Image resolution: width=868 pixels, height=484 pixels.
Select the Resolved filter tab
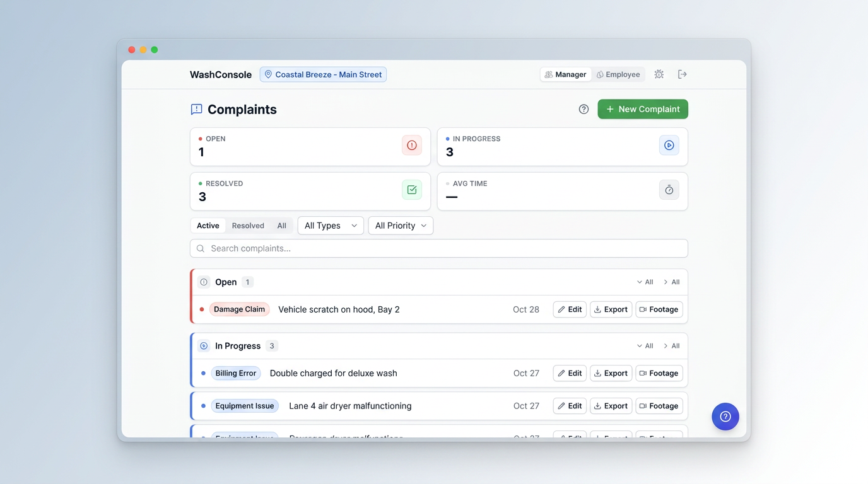[x=248, y=226]
